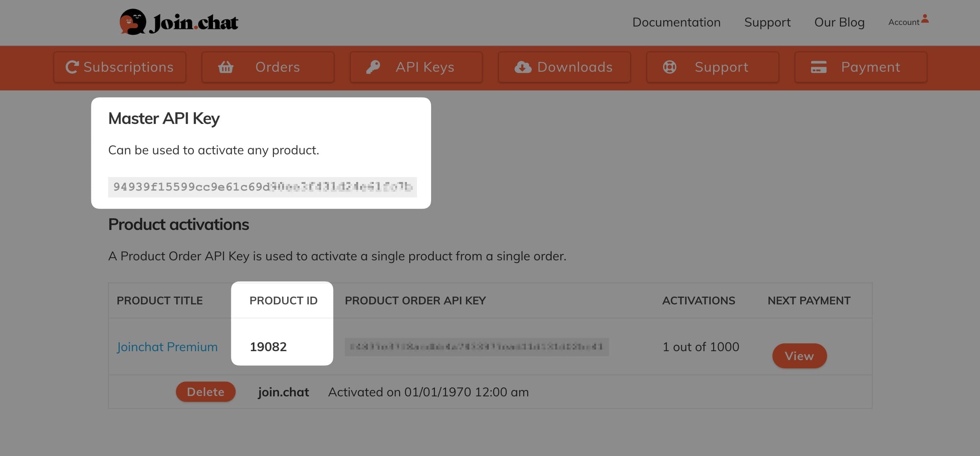Open the top Support navigation link
Screen dimensions: 980x456
tap(767, 22)
